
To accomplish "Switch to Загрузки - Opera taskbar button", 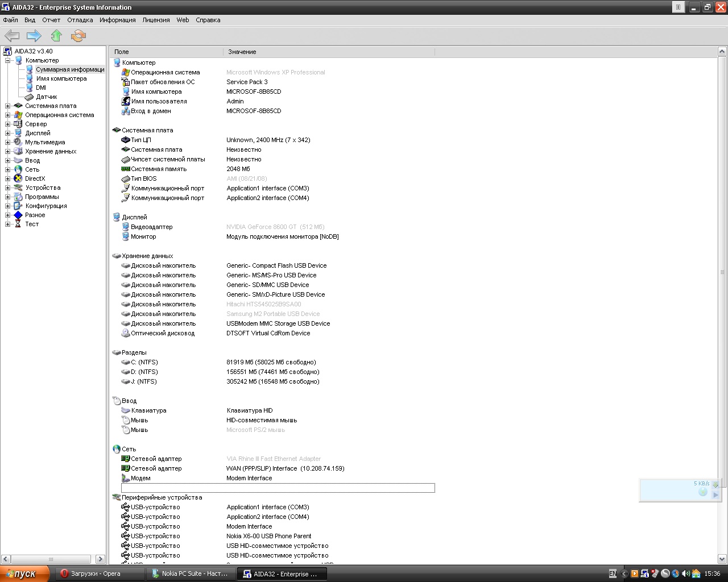I will pos(100,573).
